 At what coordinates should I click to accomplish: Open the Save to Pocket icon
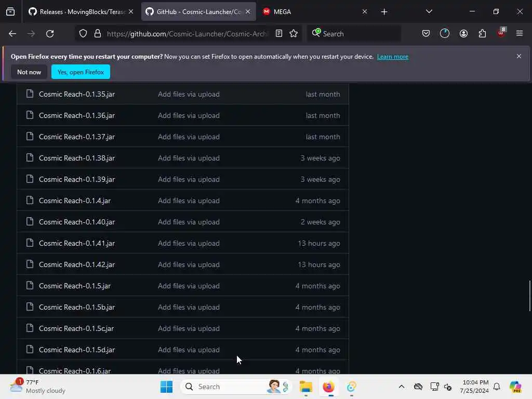point(426,34)
